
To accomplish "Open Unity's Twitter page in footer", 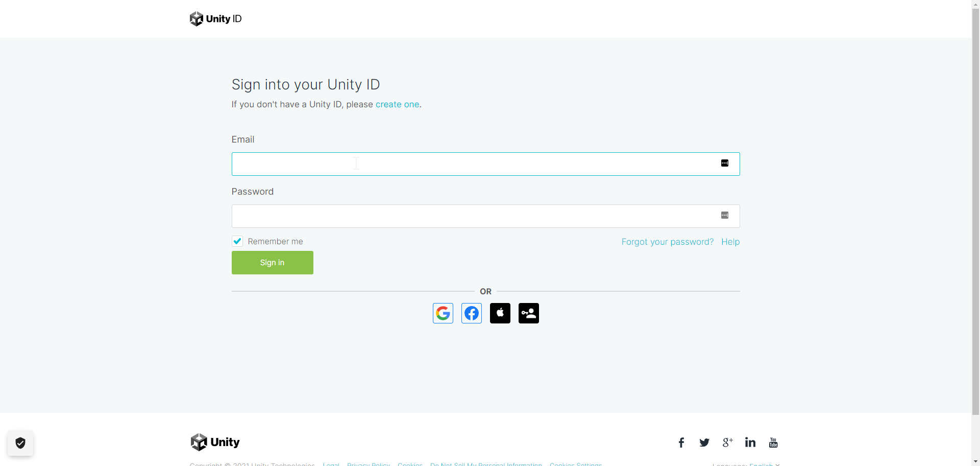I will 704,442.
